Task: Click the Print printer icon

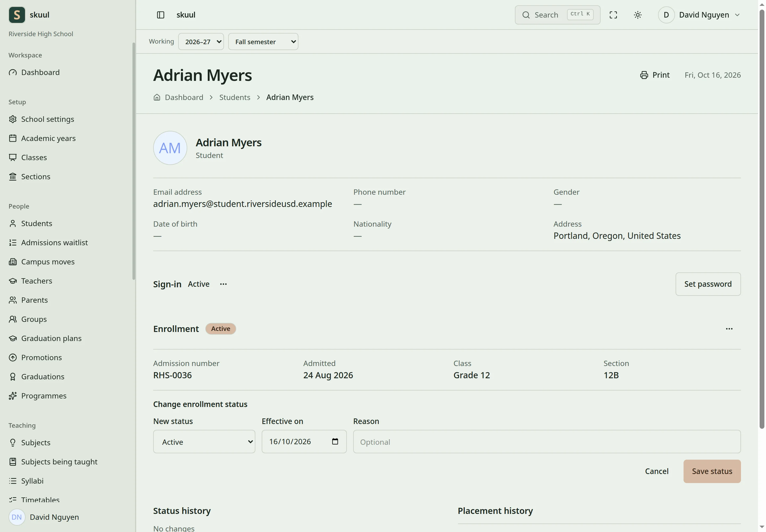Action: pyautogui.click(x=644, y=75)
